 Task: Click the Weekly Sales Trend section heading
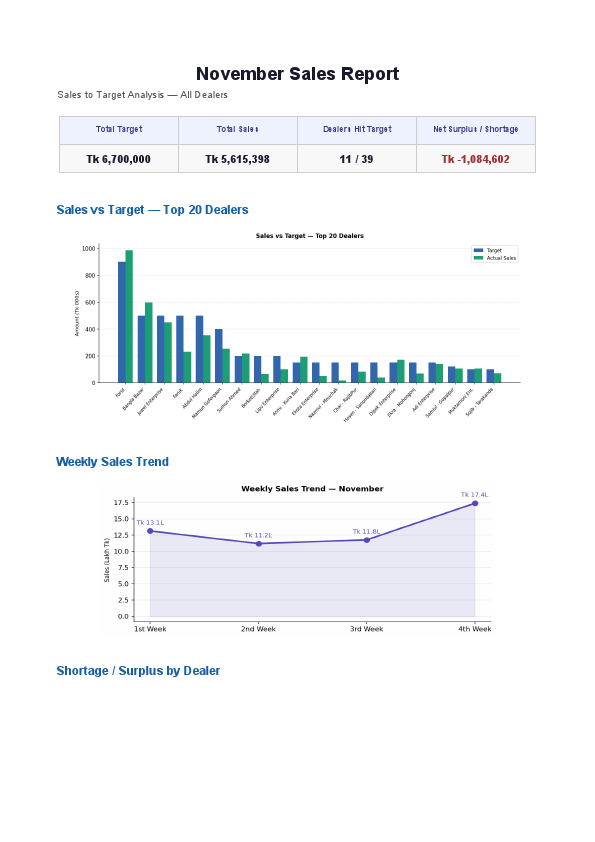point(112,462)
